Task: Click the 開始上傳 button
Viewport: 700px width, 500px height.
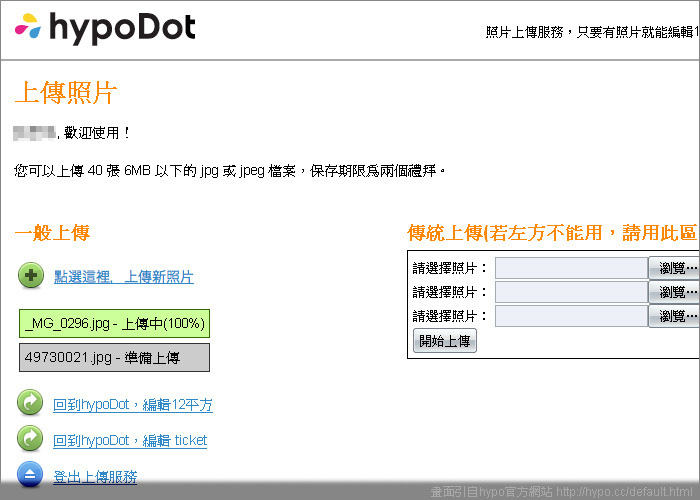Action: tap(445, 341)
